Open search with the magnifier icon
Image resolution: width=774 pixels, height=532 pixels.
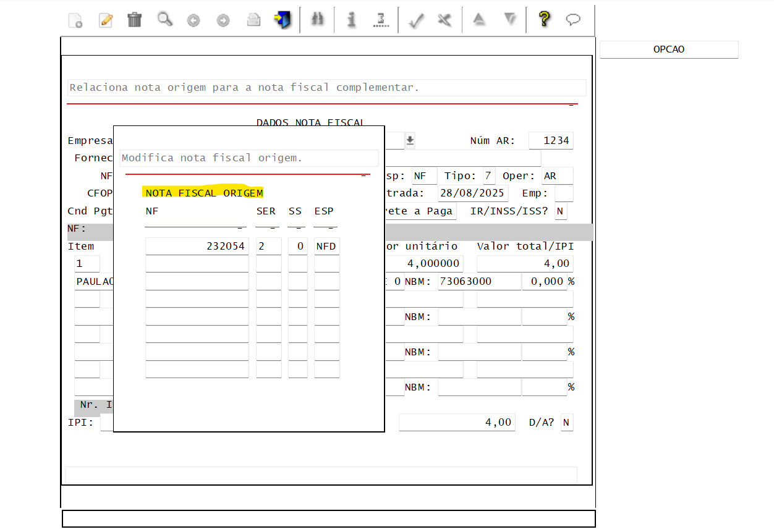(x=163, y=20)
